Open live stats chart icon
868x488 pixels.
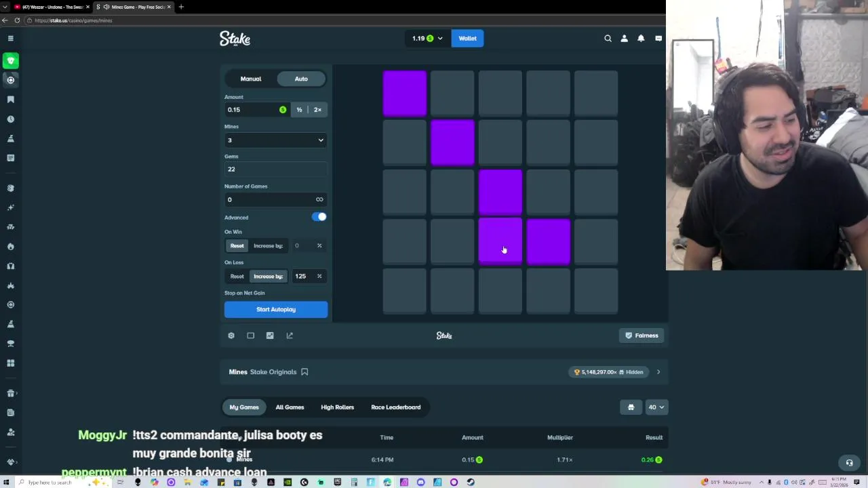click(x=270, y=335)
